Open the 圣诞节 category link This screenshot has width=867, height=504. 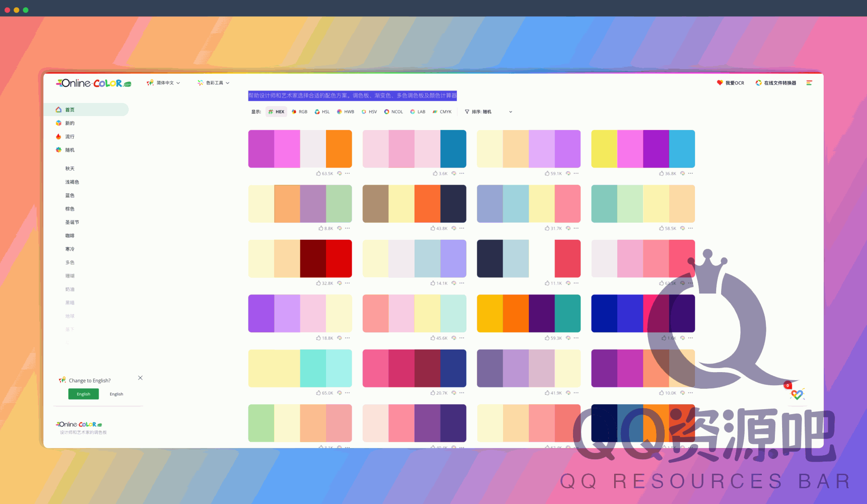click(x=72, y=222)
